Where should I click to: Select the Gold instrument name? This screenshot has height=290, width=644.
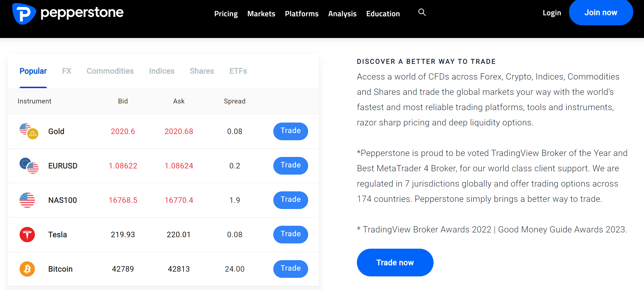point(56,131)
